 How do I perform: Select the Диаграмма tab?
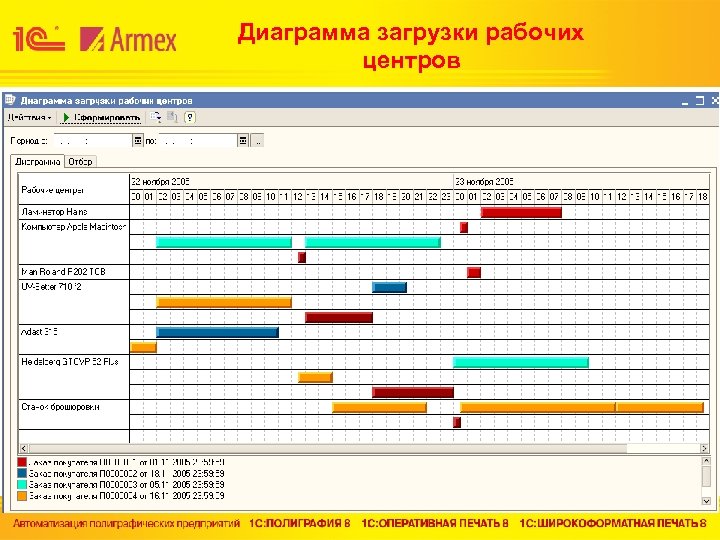click(38, 162)
